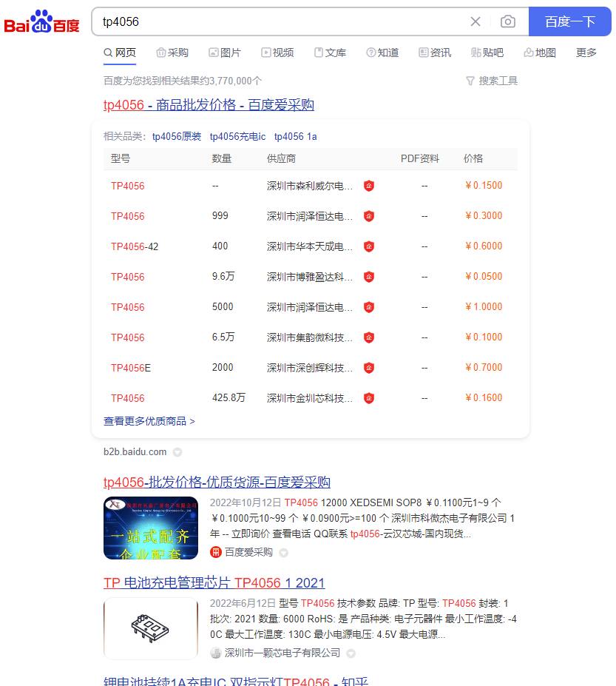
Task: Click price ¥1.0000
Action: coord(484,306)
